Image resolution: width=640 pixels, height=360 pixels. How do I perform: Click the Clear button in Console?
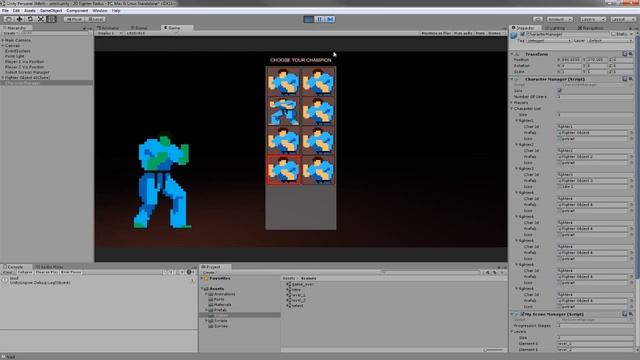(8, 272)
